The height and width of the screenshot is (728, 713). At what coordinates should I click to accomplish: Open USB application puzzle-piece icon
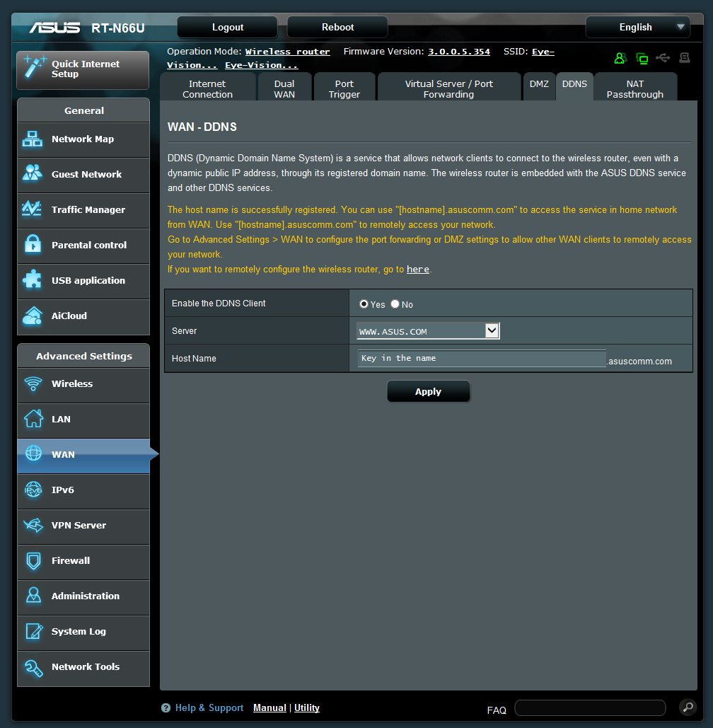[33, 280]
